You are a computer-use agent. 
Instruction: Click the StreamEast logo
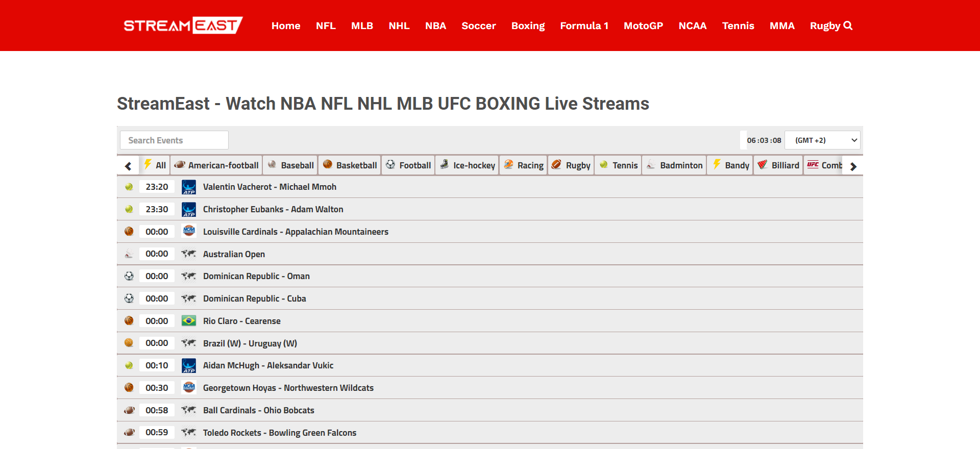(x=183, y=26)
